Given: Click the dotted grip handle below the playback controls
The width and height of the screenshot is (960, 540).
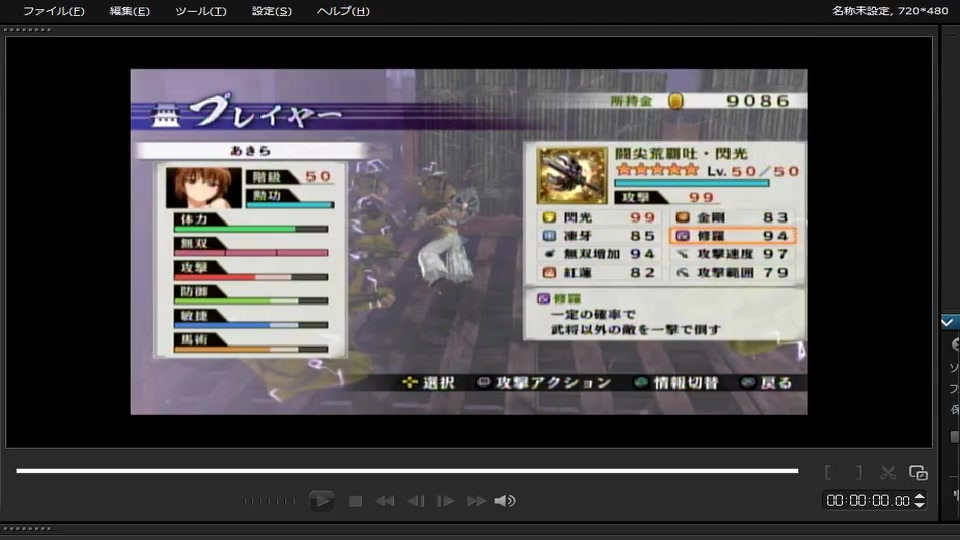Looking at the screenshot, I should [x=28, y=528].
